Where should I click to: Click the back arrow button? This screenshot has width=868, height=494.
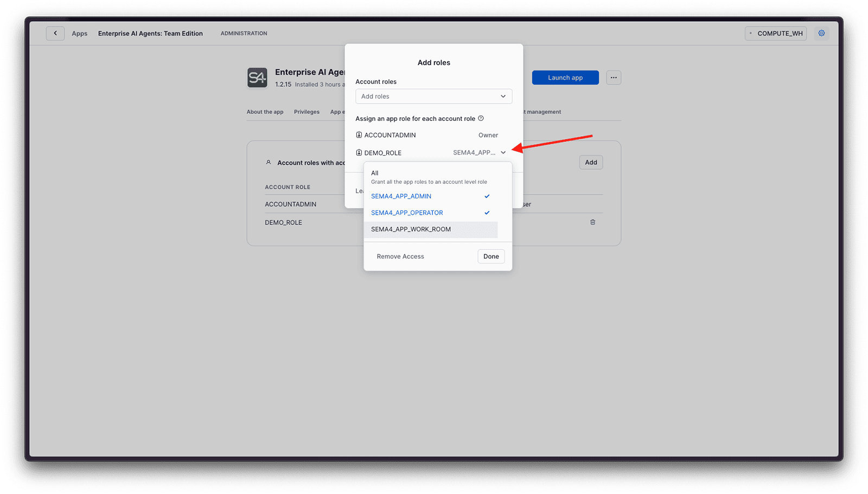point(55,34)
